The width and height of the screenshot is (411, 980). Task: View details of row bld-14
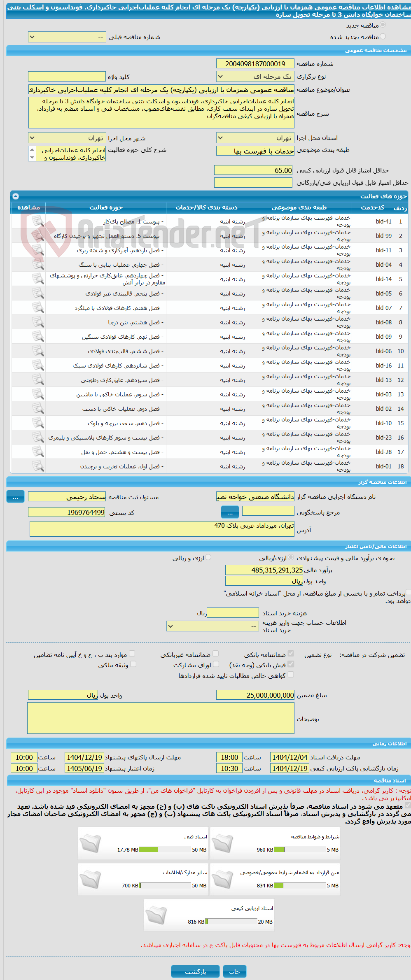38,279
